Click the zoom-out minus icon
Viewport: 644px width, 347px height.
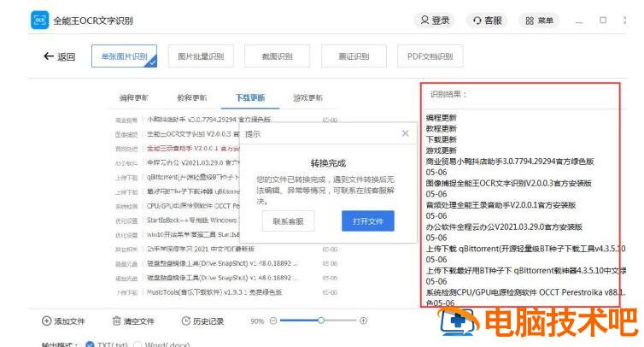(273, 321)
